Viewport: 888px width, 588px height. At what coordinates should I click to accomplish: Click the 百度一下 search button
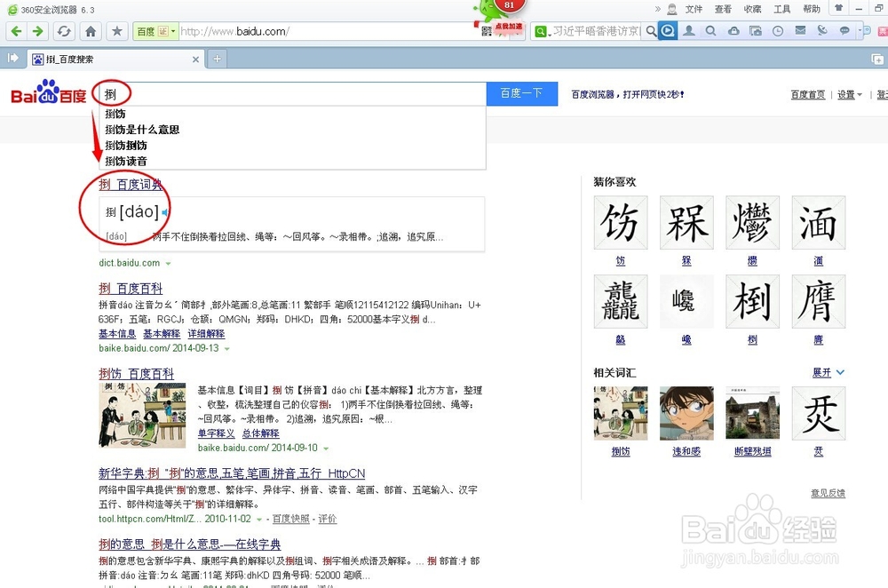pos(521,93)
